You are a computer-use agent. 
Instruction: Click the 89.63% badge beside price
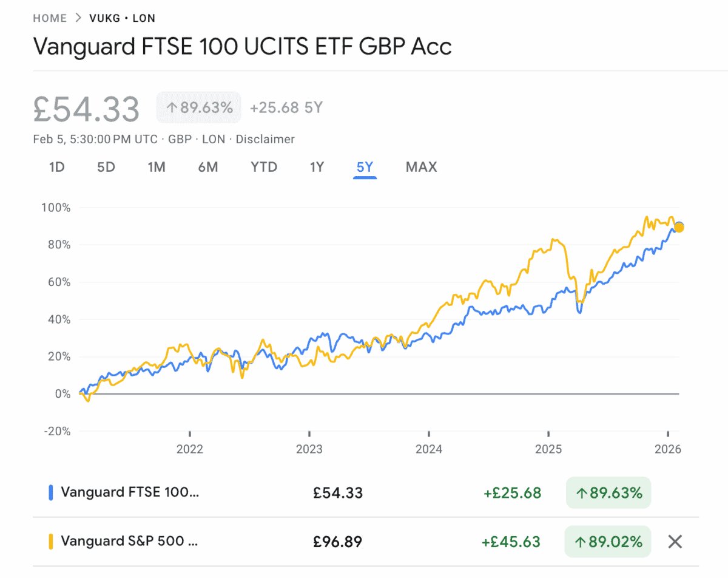[199, 108]
